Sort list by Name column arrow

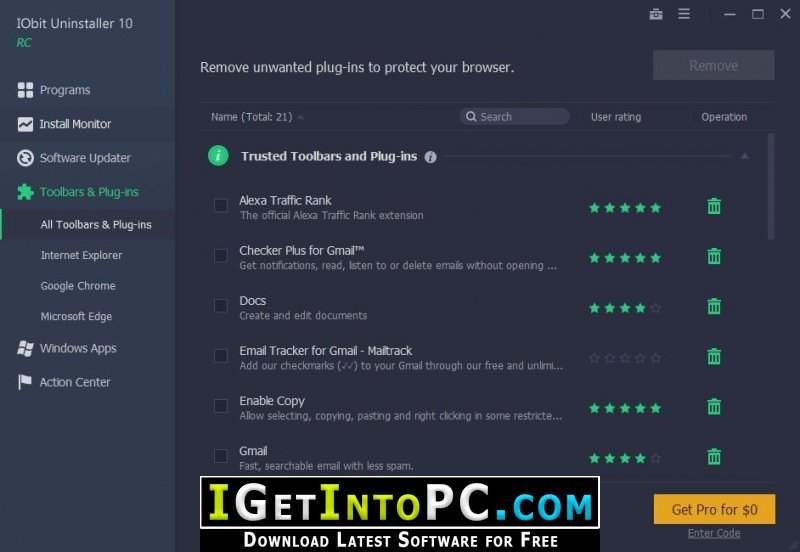(x=301, y=117)
